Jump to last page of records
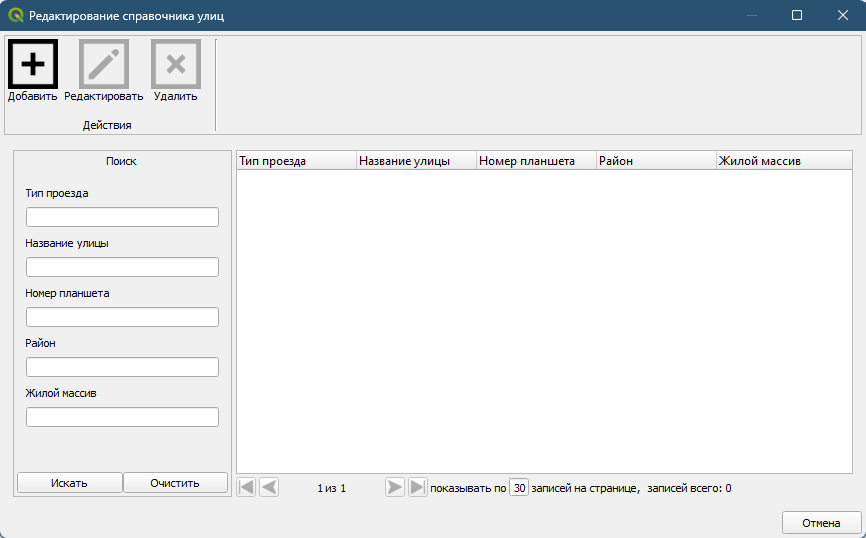The height and width of the screenshot is (538, 866). pyautogui.click(x=418, y=487)
